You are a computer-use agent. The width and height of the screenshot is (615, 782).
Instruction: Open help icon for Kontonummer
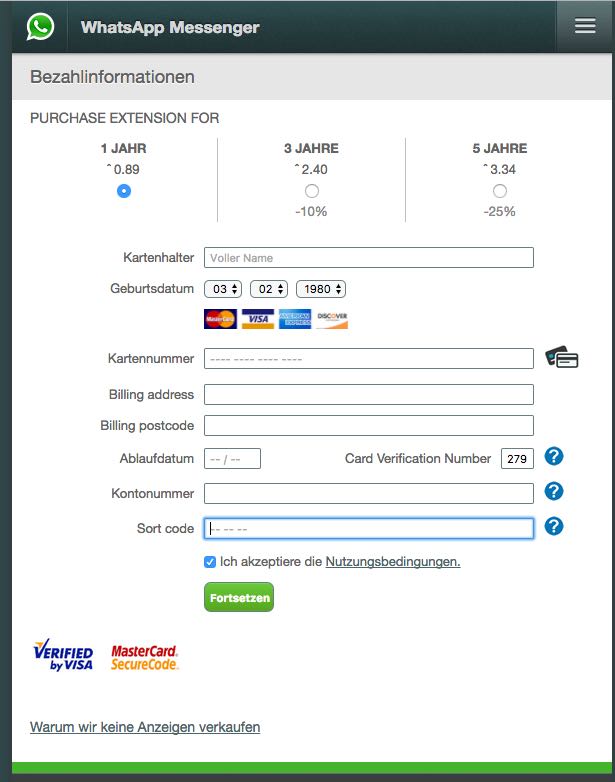(554, 491)
